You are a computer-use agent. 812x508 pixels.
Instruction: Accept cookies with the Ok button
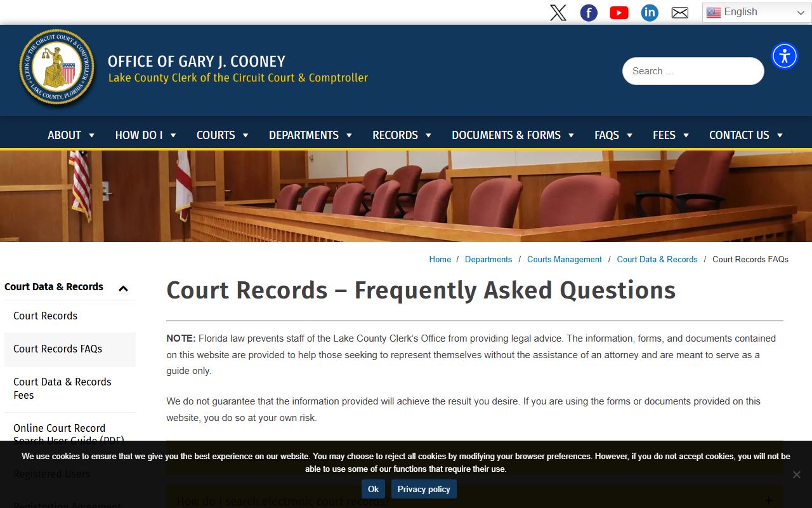click(373, 489)
